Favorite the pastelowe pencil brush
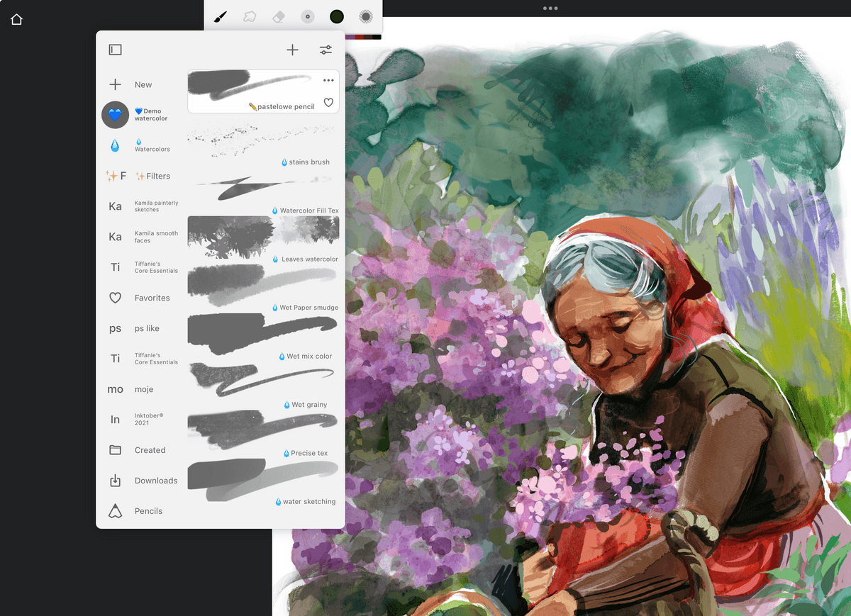The width and height of the screenshot is (851, 616). [x=328, y=103]
